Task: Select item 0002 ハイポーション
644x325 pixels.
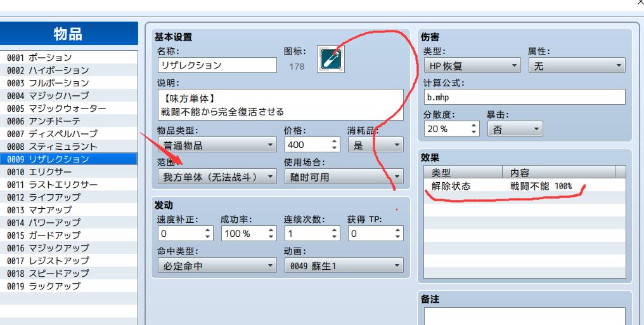Action: (69, 70)
